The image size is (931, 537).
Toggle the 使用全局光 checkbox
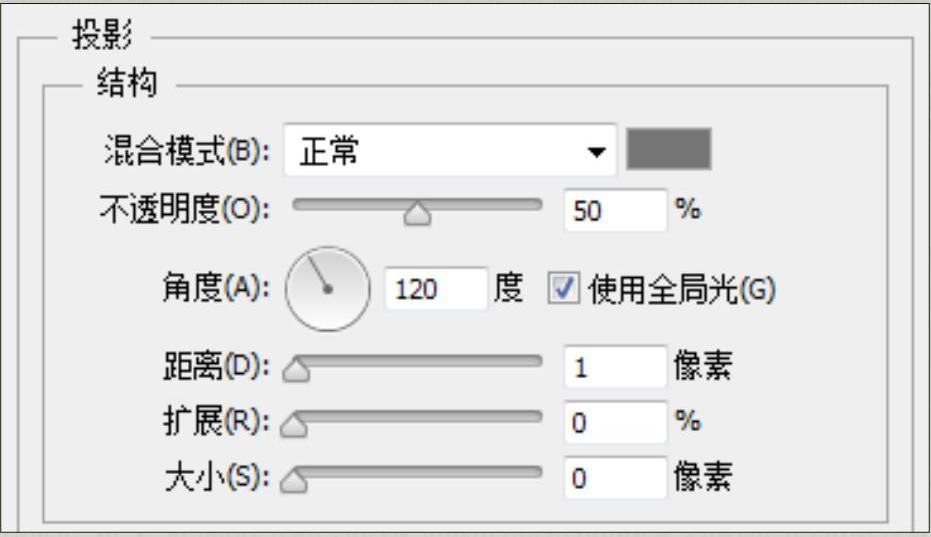tap(564, 288)
